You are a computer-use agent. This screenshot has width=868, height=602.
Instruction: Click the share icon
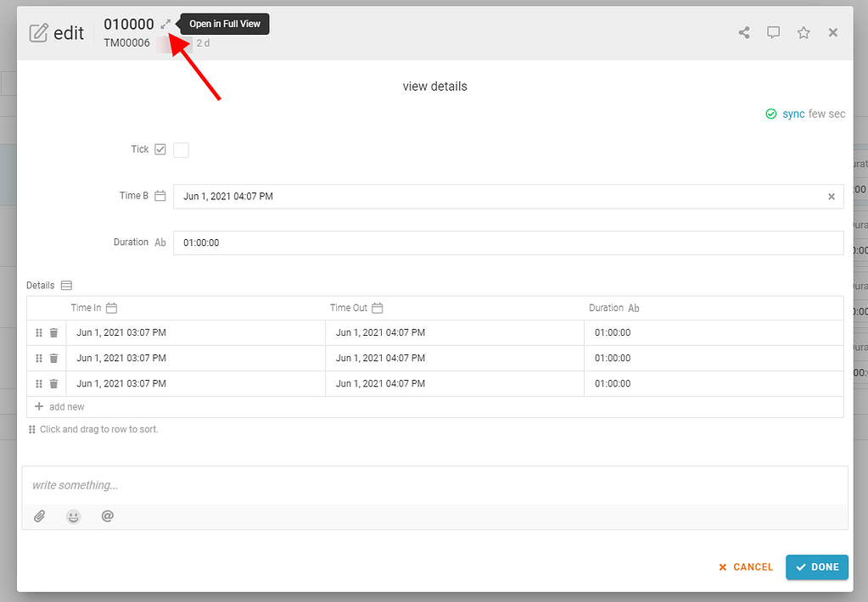tap(743, 32)
